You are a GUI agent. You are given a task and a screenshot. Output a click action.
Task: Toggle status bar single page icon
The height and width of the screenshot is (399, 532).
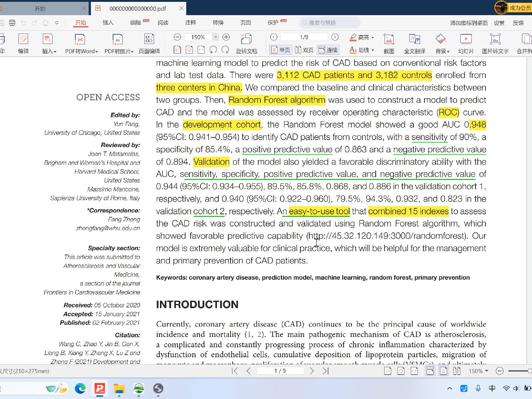coord(443,371)
